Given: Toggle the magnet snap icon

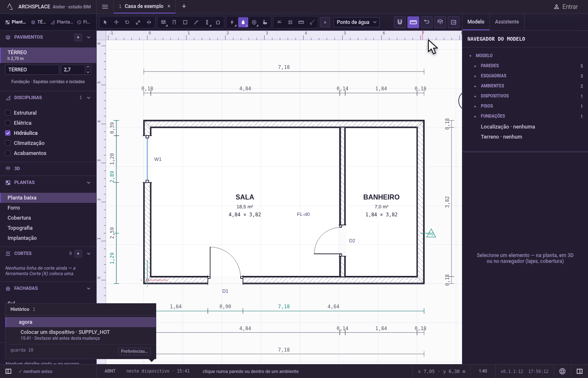Looking at the screenshot, I should 400,22.
